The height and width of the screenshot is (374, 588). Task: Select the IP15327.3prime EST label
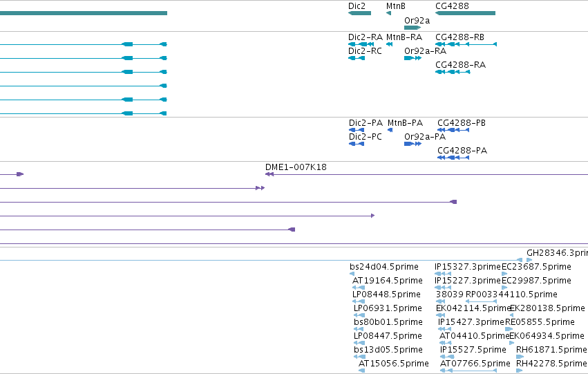tap(468, 267)
